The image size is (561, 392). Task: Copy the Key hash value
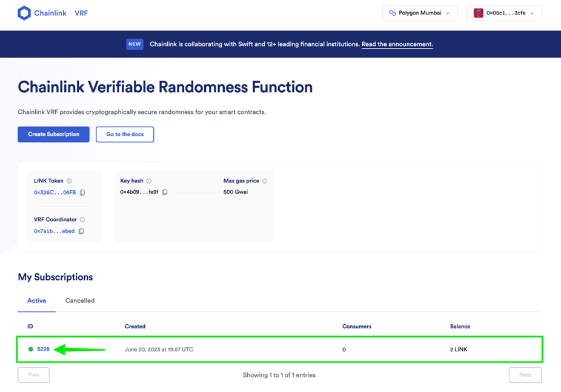point(165,192)
